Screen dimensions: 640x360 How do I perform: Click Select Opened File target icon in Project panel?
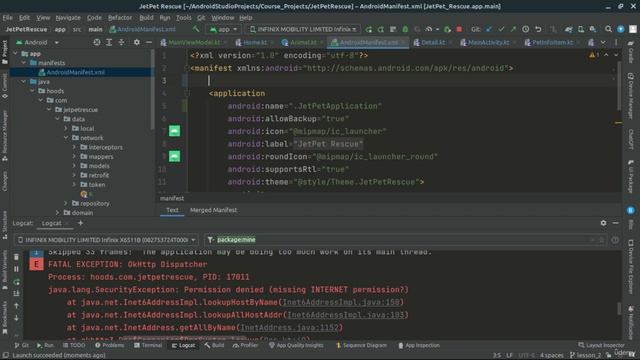point(97,42)
